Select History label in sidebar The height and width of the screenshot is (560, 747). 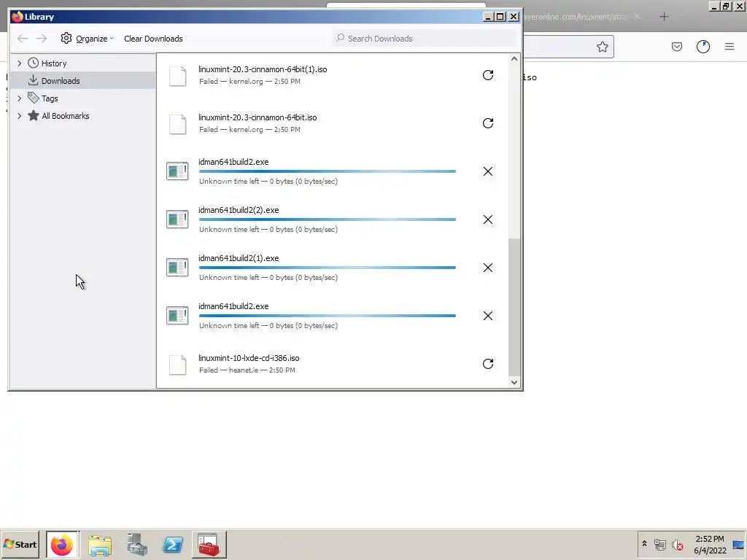click(54, 63)
